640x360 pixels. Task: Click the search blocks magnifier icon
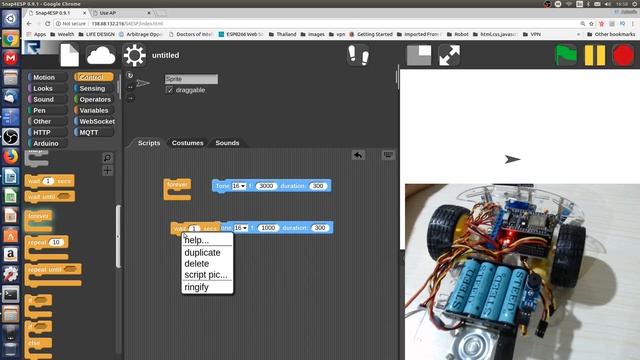(x=107, y=158)
